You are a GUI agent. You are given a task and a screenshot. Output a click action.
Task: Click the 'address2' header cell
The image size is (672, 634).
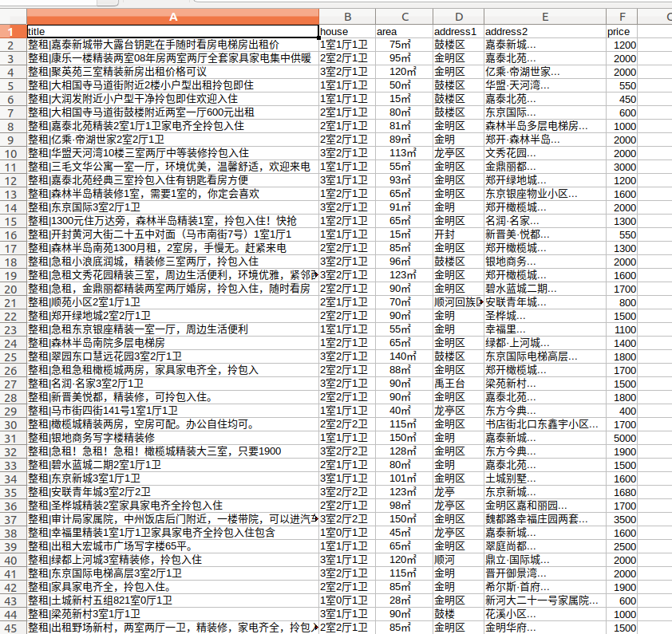[x=545, y=31]
